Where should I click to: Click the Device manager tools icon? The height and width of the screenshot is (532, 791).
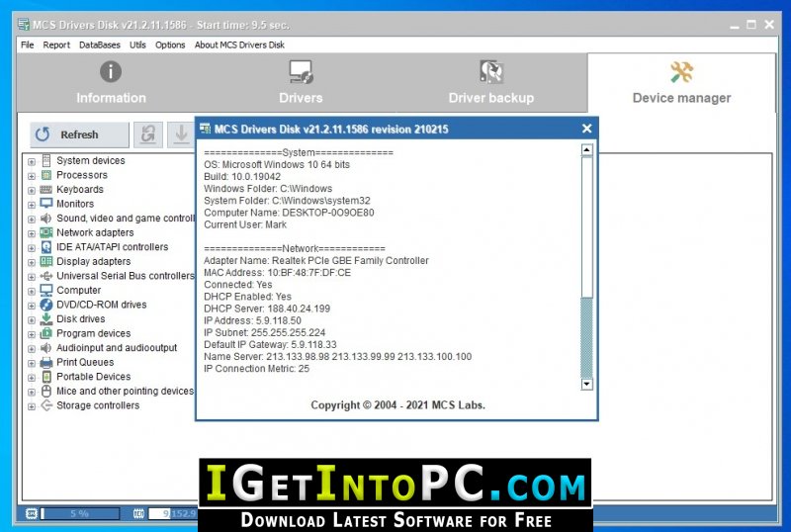681,71
